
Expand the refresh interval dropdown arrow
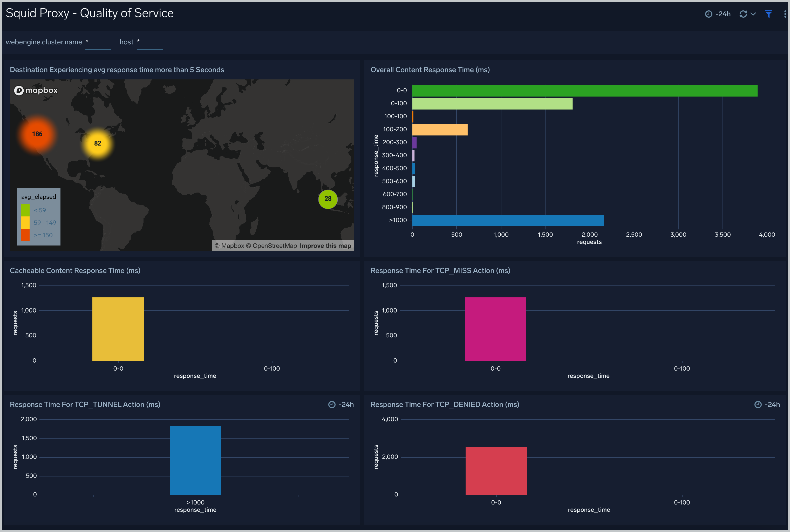point(753,14)
